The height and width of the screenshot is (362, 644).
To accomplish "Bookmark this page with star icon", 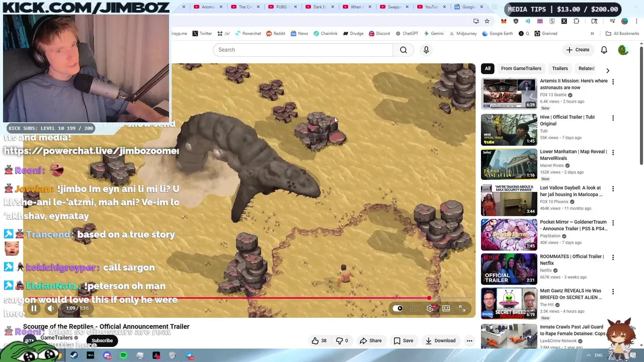I will point(487,21).
